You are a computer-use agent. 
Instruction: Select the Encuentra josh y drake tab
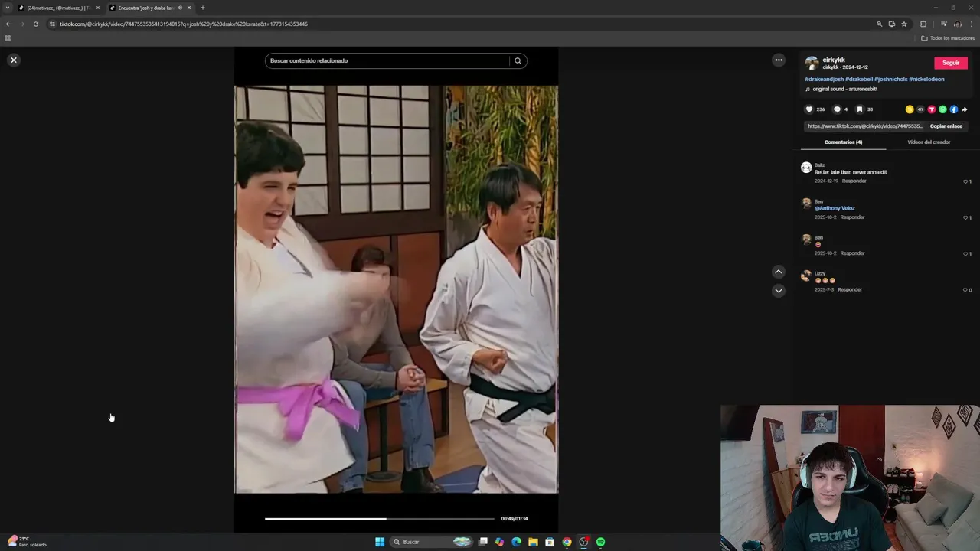pos(146,8)
